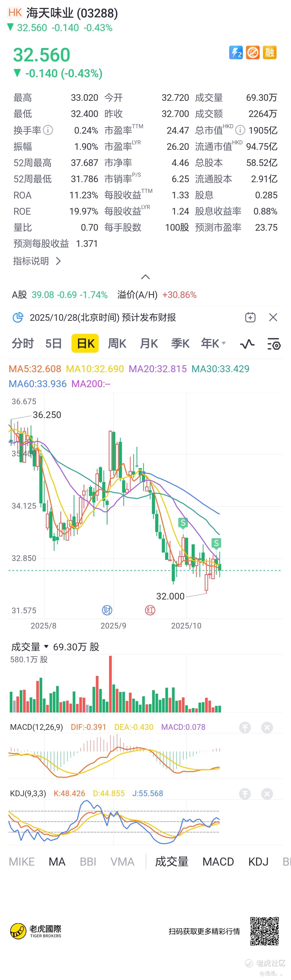Tap the S marker near 2025/10
The height and width of the screenshot is (980, 291).
tap(183, 523)
